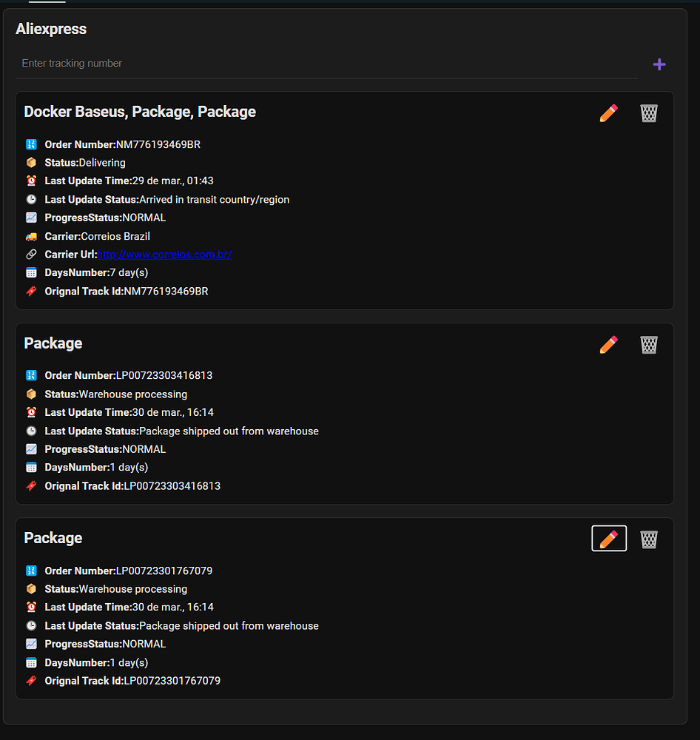Click the alarm icon beside Last Update Time
Viewport: 700px width, 740px height.
point(31,180)
